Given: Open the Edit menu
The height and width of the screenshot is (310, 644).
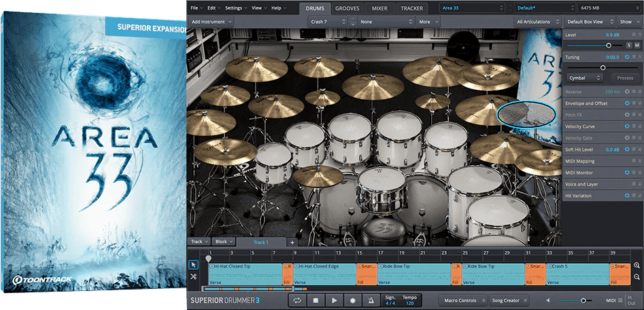Looking at the screenshot, I should (214, 7).
